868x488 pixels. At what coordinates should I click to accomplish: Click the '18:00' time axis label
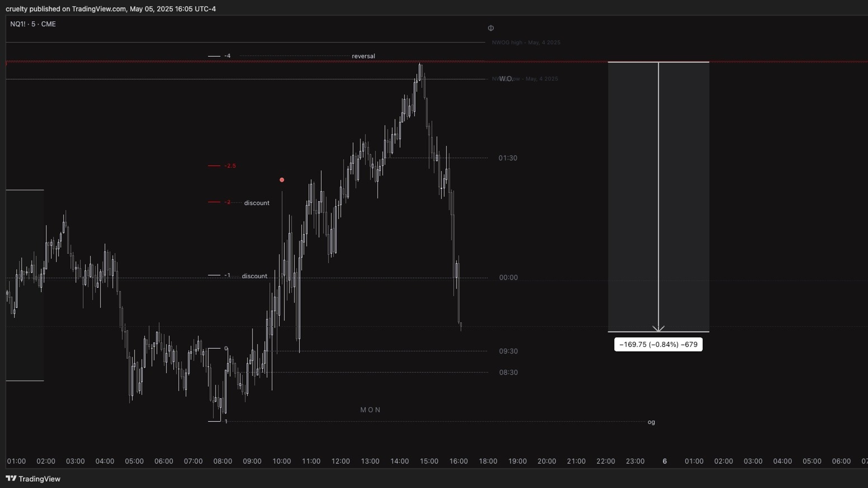(488, 461)
